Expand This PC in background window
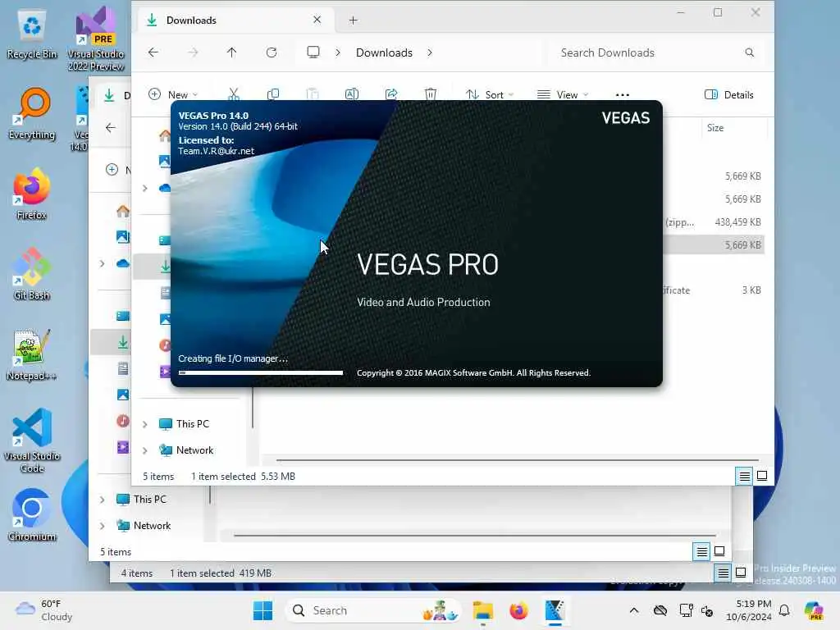 coord(102,500)
